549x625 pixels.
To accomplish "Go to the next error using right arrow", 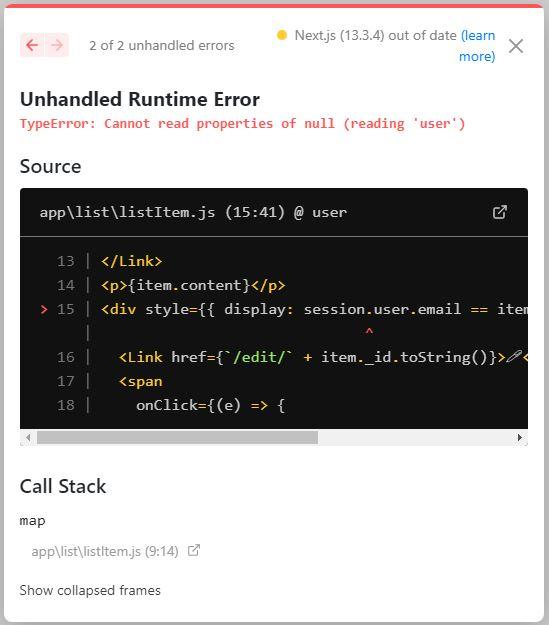I will coord(57,45).
